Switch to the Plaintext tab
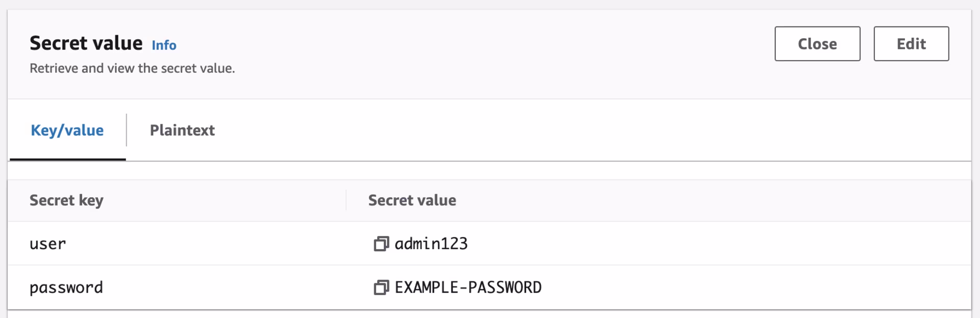The height and width of the screenshot is (318, 980). point(182,130)
